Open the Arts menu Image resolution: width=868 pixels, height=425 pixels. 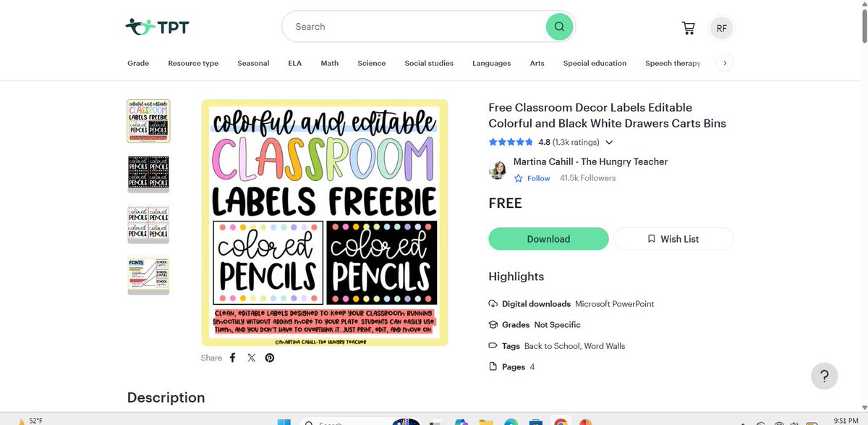click(x=537, y=63)
